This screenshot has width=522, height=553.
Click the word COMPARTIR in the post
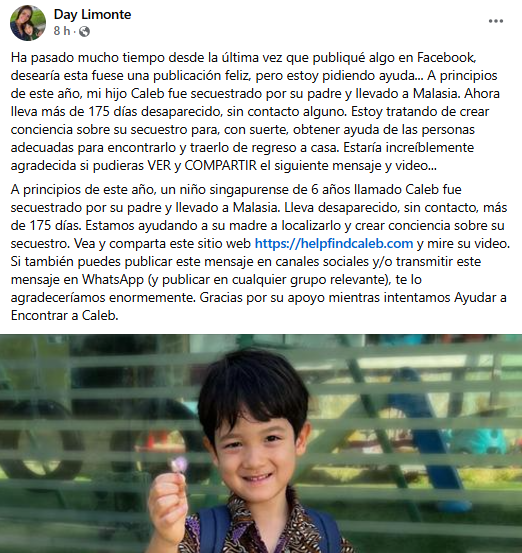(220, 165)
